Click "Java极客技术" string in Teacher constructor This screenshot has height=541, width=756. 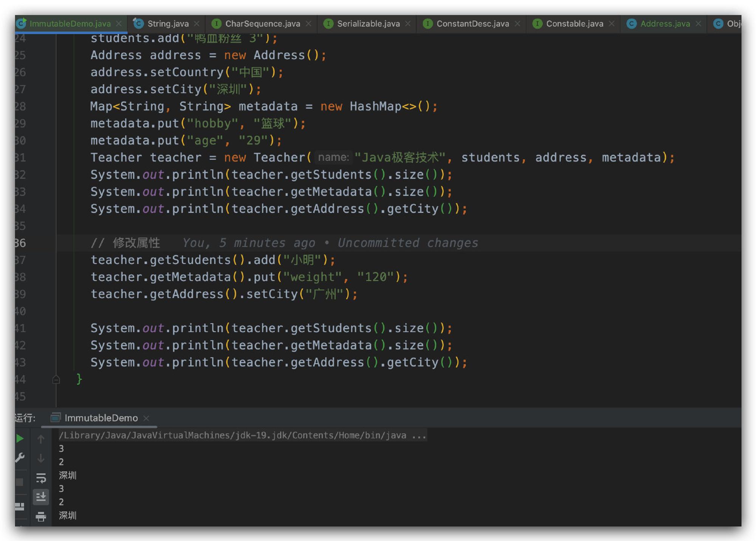point(400,157)
